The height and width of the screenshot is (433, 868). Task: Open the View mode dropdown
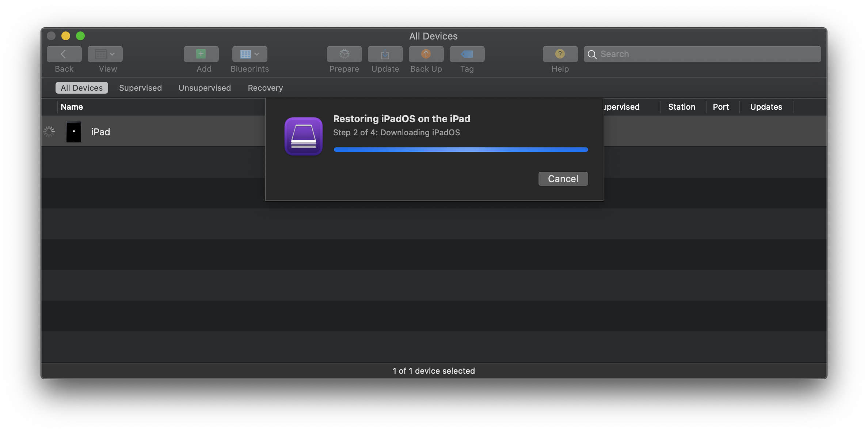tap(105, 54)
